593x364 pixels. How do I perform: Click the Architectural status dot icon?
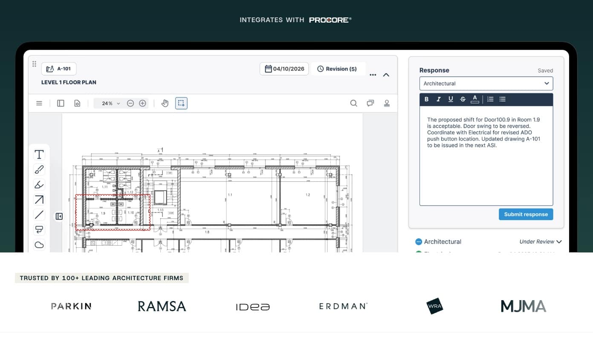pyautogui.click(x=419, y=242)
